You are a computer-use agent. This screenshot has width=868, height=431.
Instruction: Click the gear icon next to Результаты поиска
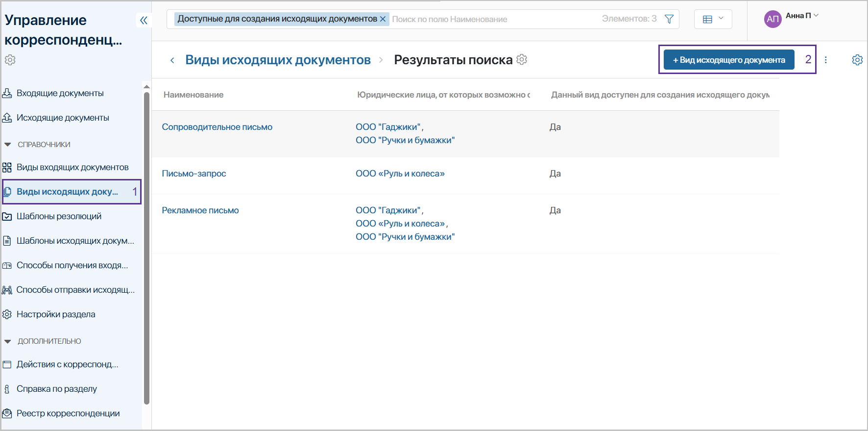[x=522, y=59]
